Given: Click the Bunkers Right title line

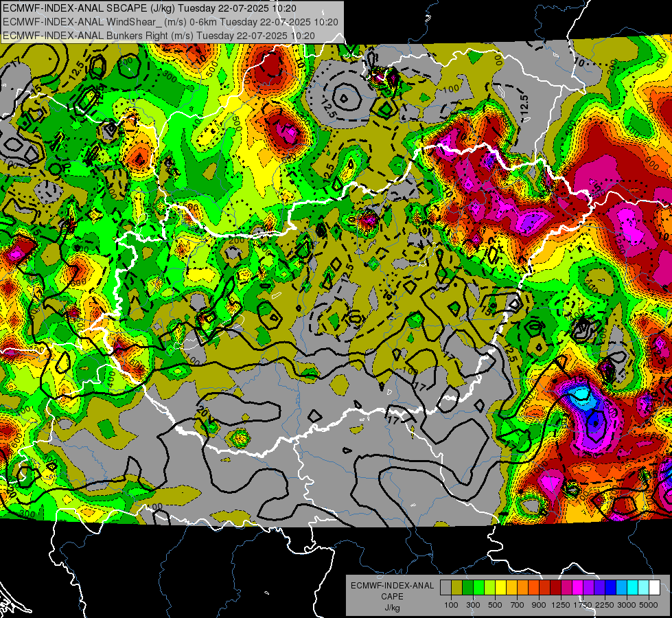Looking at the screenshot, I should pos(159,36).
